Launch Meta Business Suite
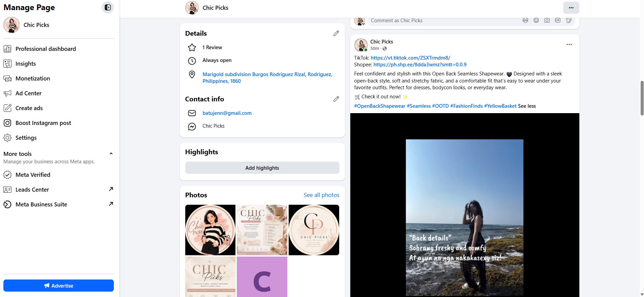 point(59,204)
